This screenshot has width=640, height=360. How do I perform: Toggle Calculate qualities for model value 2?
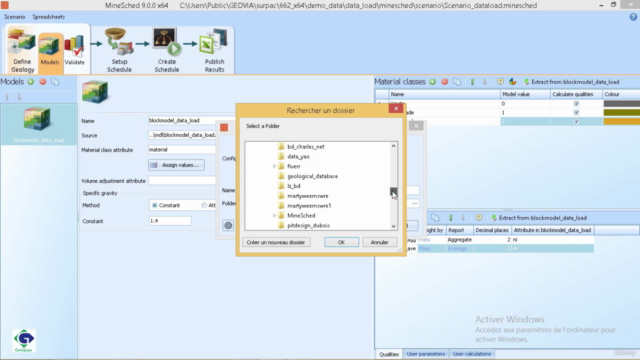[x=576, y=122]
